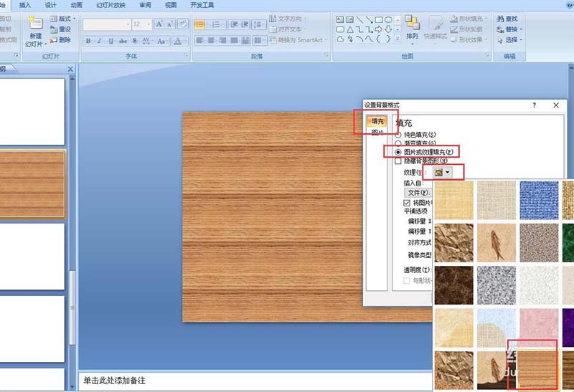Open font color dropdown arrow
Image resolution: width=574 pixels, height=392 pixels.
(186, 41)
